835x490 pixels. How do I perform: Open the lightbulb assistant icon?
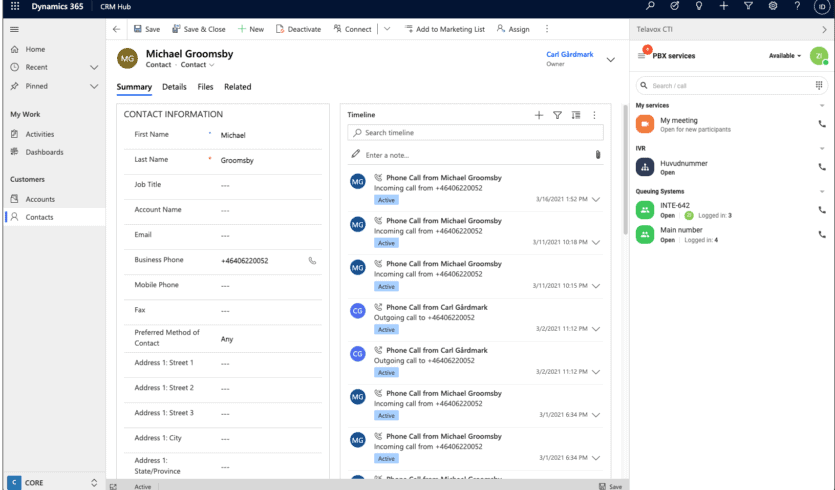point(699,6)
